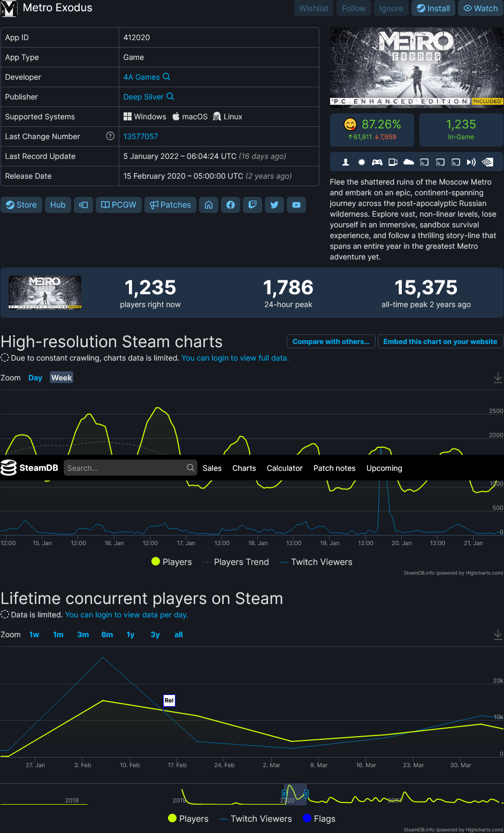The image size is (504, 833).
Task: Toggle Players Trend series in legend
Action: click(x=235, y=562)
